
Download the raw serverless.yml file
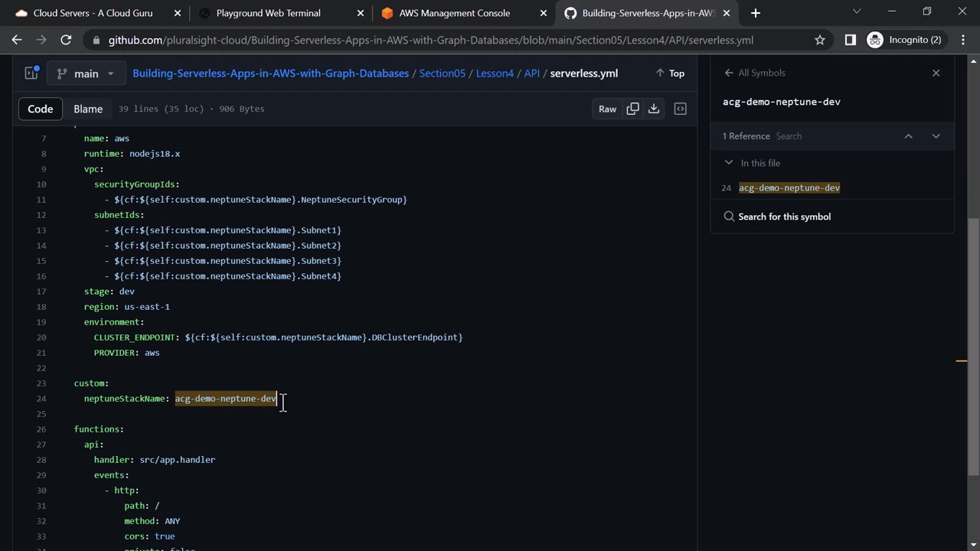(x=654, y=109)
